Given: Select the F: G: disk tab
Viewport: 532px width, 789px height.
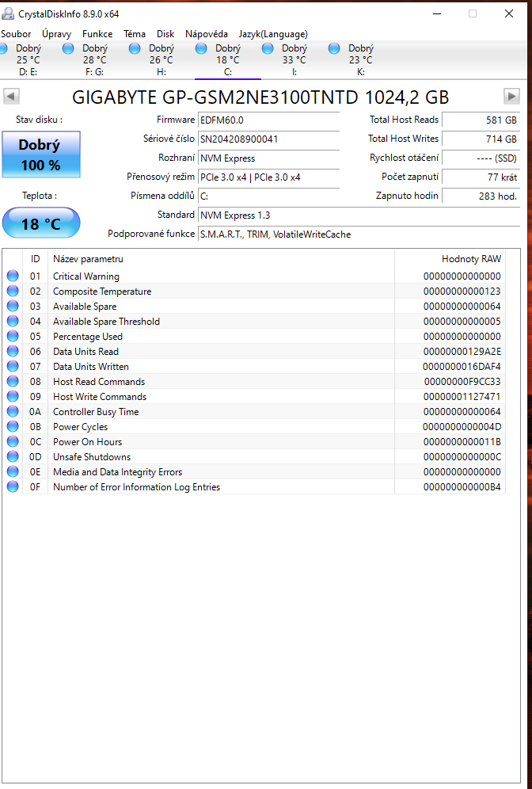Looking at the screenshot, I should coord(94,60).
